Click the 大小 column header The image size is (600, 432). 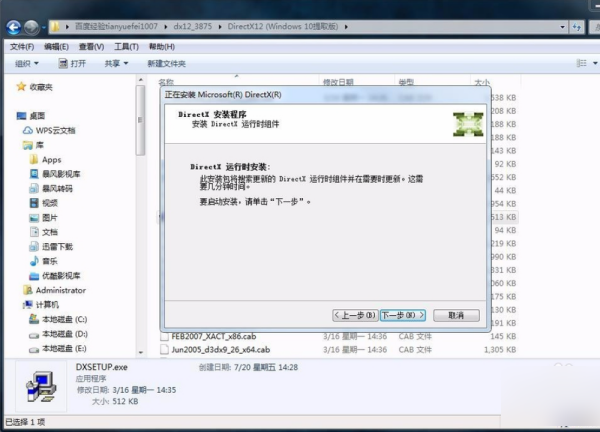pyautogui.click(x=481, y=82)
